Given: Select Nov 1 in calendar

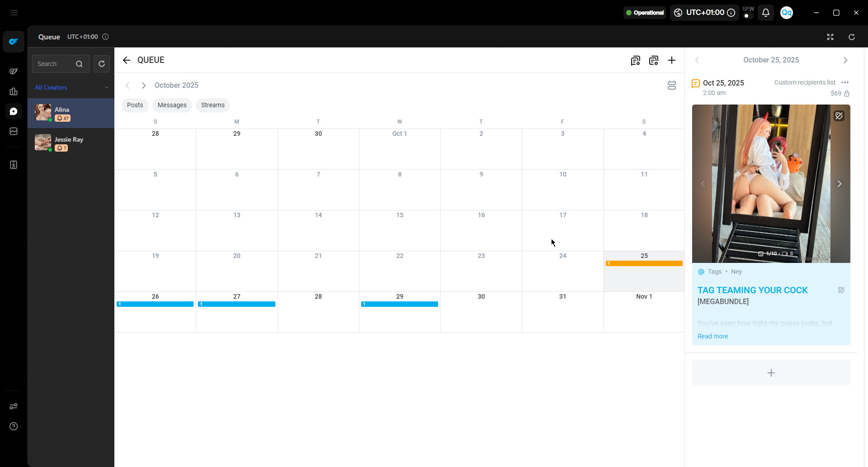Looking at the screenshot, I should 644,312.
